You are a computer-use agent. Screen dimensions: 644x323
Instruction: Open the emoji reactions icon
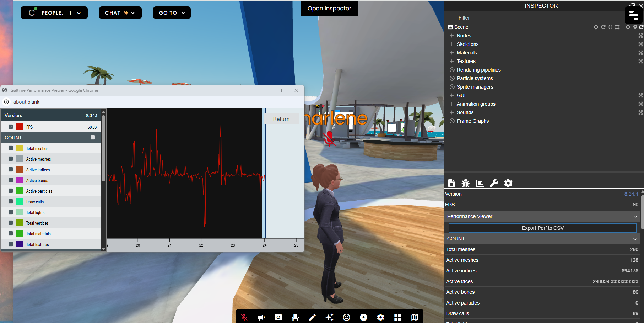point(346,317)
